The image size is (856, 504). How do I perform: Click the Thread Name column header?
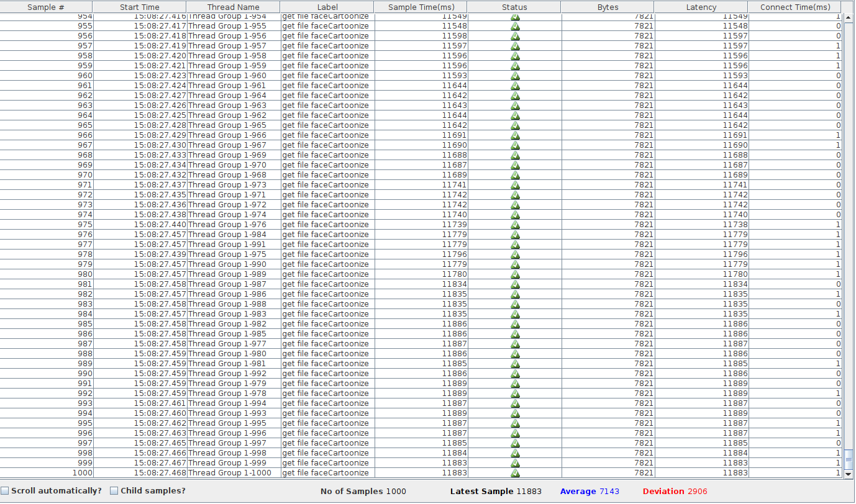pyautogui.click(x=233, y=7)
